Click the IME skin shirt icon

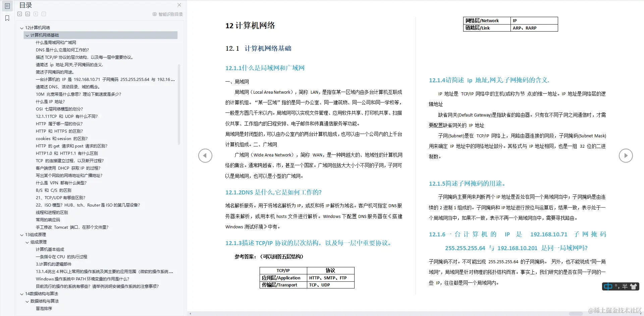(x=633, y=286)
